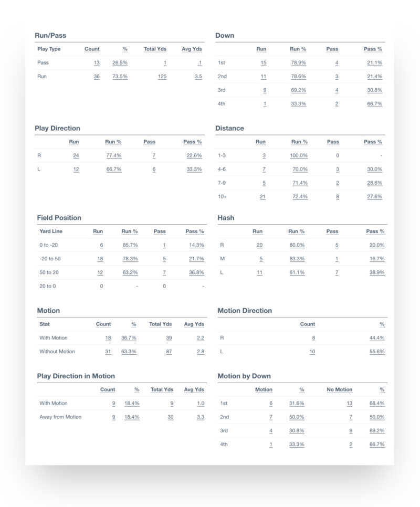Select Play Direction R run count 24
The height and width of the screenshot is (507, 420).
pyautogui.click(x=76, y=155)
